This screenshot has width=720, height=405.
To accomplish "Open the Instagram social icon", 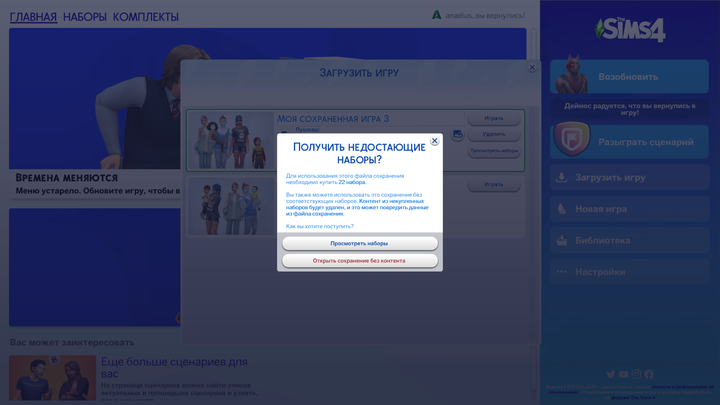I will pyautogui.click(x=636, y=374).
